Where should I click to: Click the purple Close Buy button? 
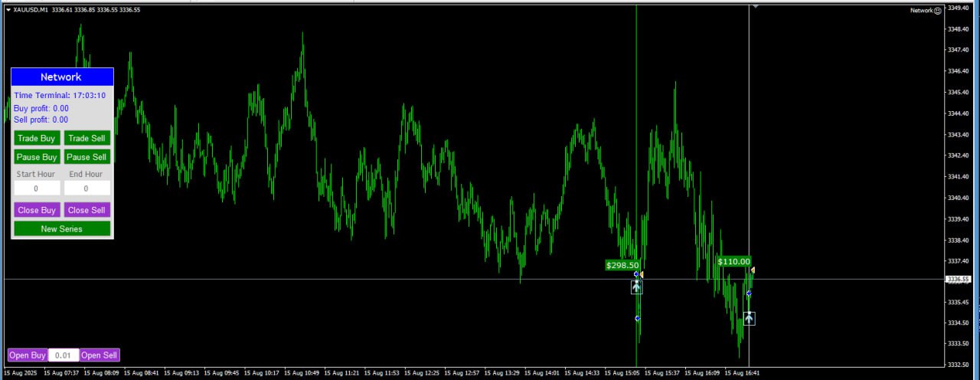[37, 210]
